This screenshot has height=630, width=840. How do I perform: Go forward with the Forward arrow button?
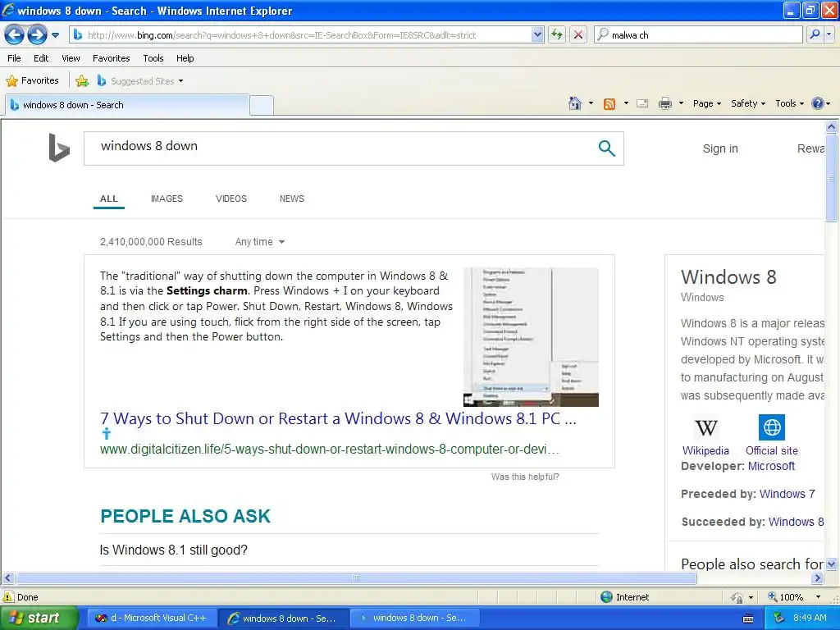[37, 35]
